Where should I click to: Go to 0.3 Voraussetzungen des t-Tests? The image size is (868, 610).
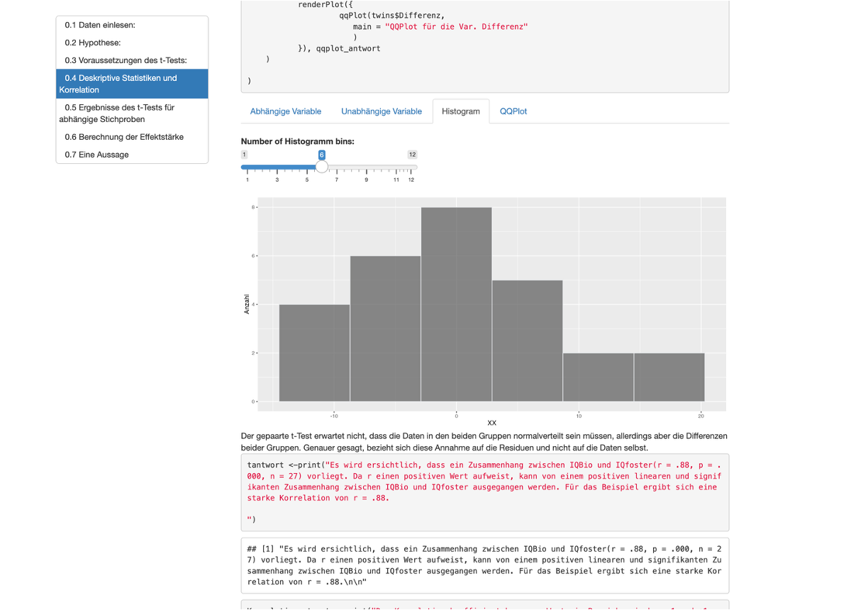pos(126,60)
